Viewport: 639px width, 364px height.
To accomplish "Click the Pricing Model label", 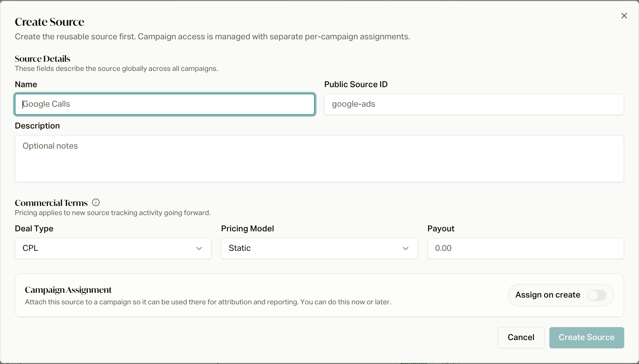I will click(x=248, y=229).
